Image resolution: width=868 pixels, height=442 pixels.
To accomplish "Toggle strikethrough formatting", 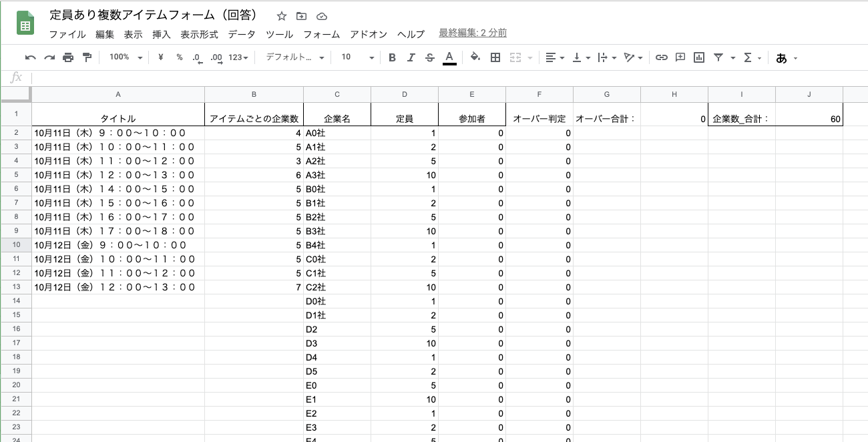I will [x=429, y=57].
